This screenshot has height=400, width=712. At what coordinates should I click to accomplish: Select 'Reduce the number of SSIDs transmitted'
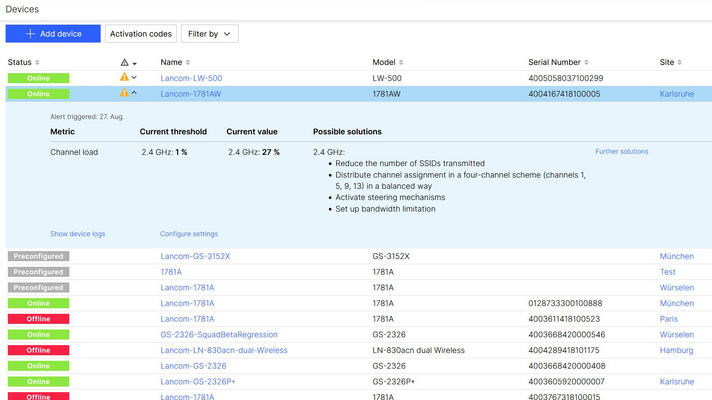pos(410,163)
